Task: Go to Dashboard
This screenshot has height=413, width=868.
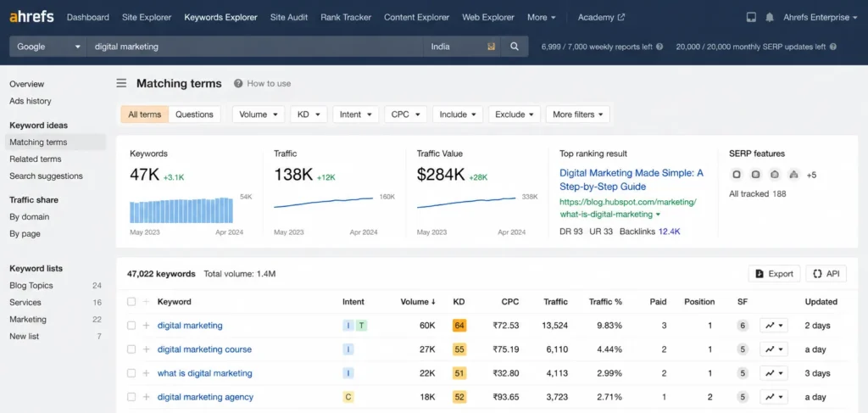Action: (x=88, y=17)
